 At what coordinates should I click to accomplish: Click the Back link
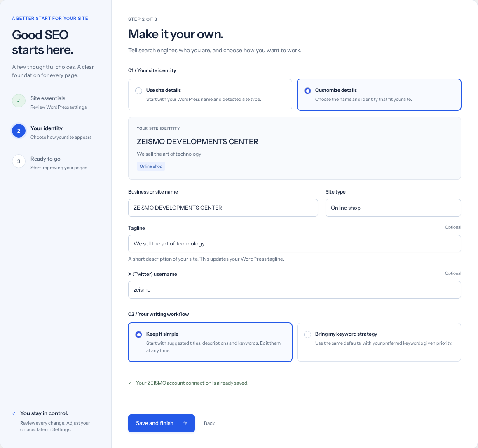tap(209, 423)
